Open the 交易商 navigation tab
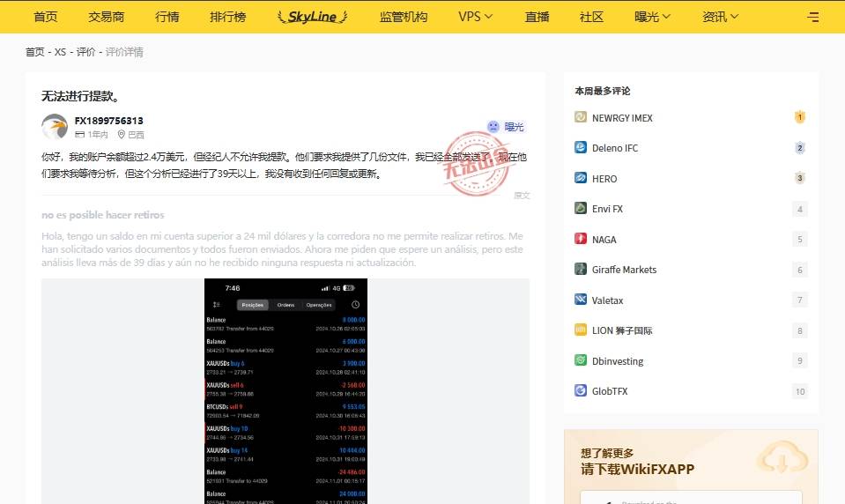845x504 pixels. pos(106,17)
